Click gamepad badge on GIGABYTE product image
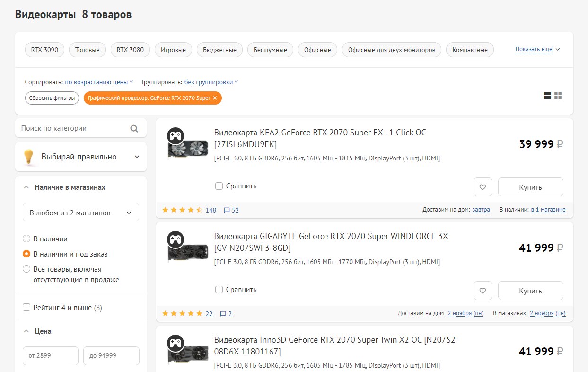The width and height of the screenshot is (588, 372). [176, 239]
